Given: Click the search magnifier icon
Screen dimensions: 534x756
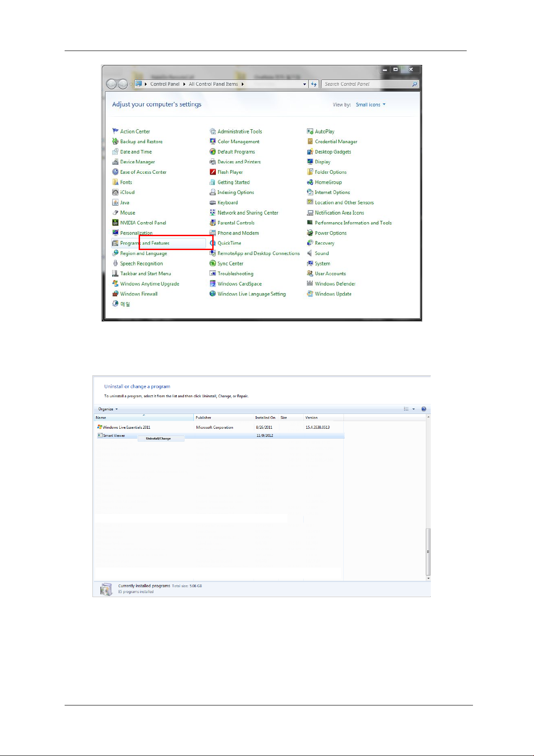Looking at the screenshot, I should coord(415,84).
